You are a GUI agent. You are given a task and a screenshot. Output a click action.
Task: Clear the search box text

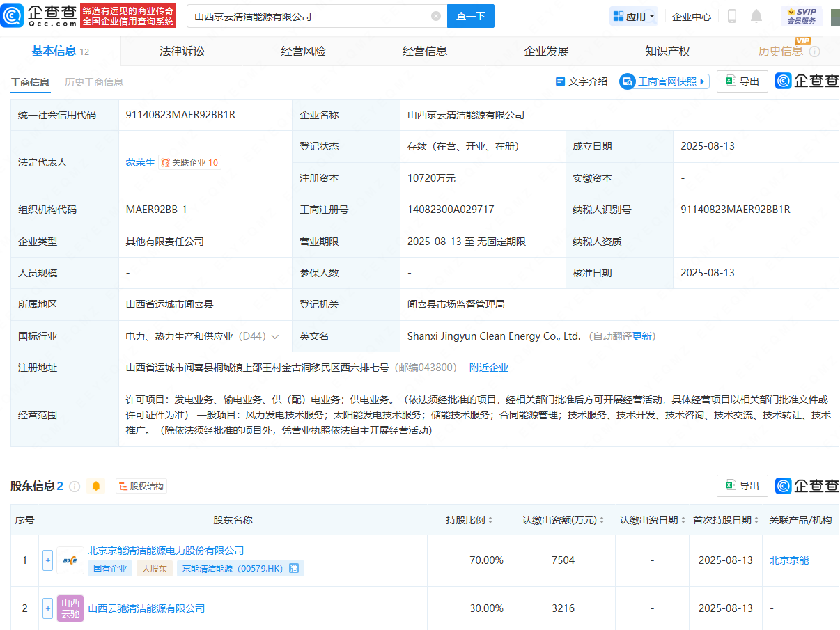[x=436, y=16]
